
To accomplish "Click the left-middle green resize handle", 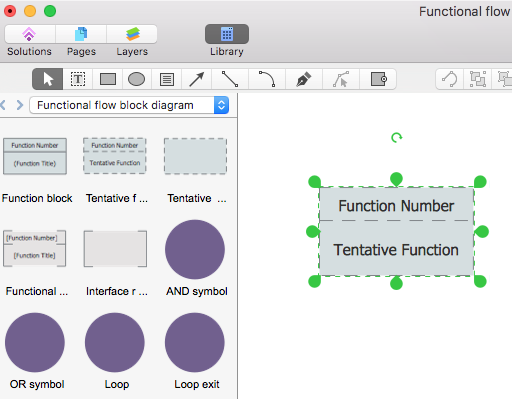I will 312,231.
